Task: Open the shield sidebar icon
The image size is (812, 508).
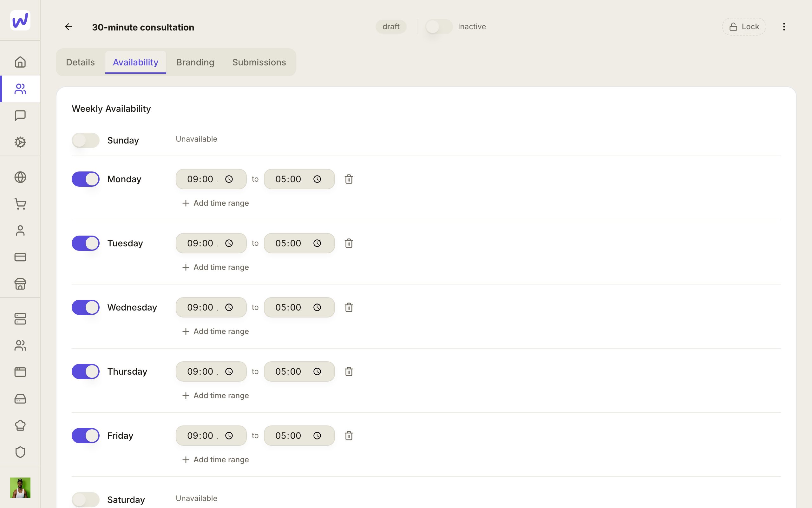Action: [x=20, y=452]
